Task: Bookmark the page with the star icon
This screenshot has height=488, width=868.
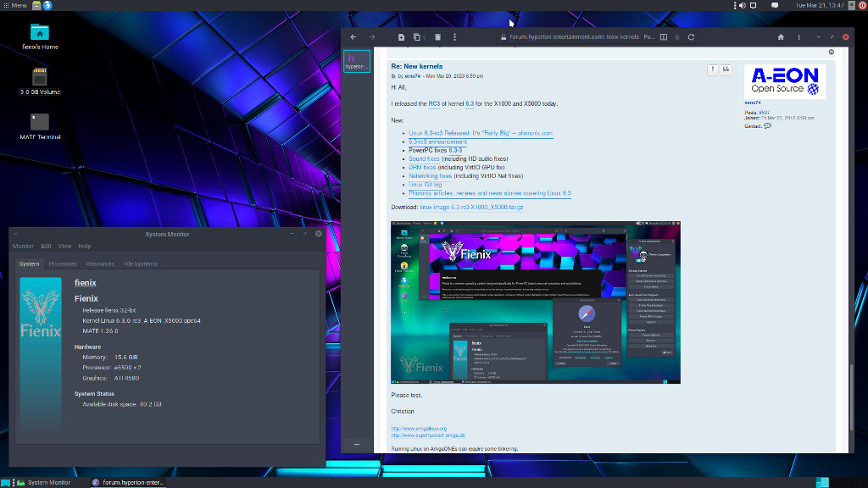Action: (677, 37)
